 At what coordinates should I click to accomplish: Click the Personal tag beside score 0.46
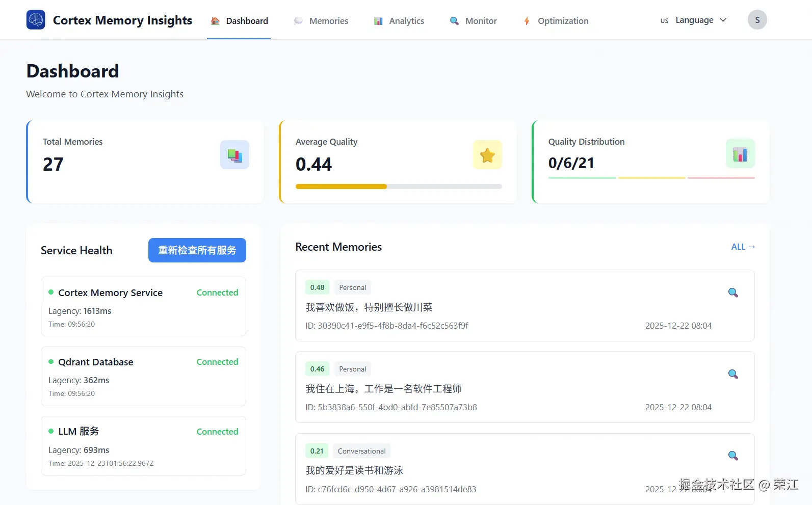(x=353, y=369)
